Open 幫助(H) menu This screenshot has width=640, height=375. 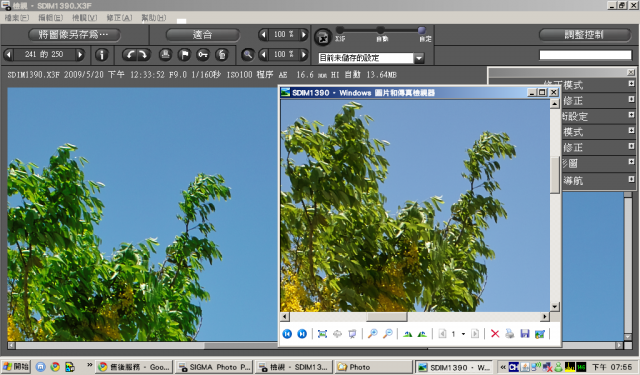(153, 18)
